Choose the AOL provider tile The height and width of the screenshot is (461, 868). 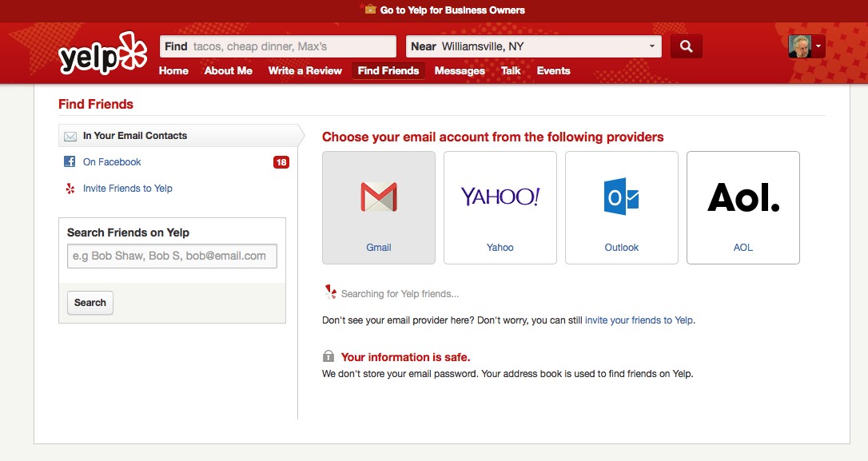[743, 208]
